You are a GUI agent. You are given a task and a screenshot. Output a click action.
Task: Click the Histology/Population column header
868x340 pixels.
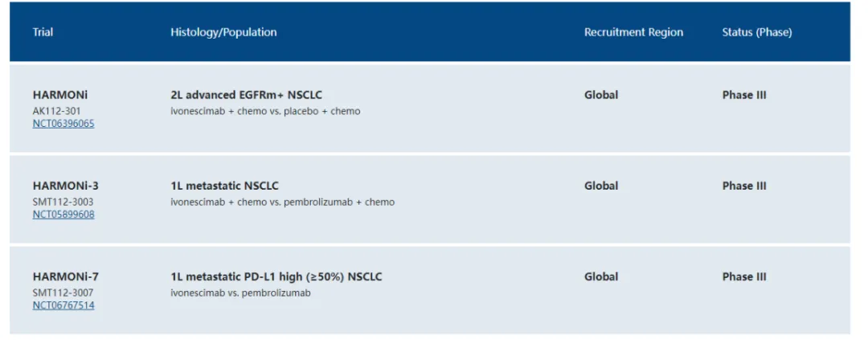click(223, 32)
